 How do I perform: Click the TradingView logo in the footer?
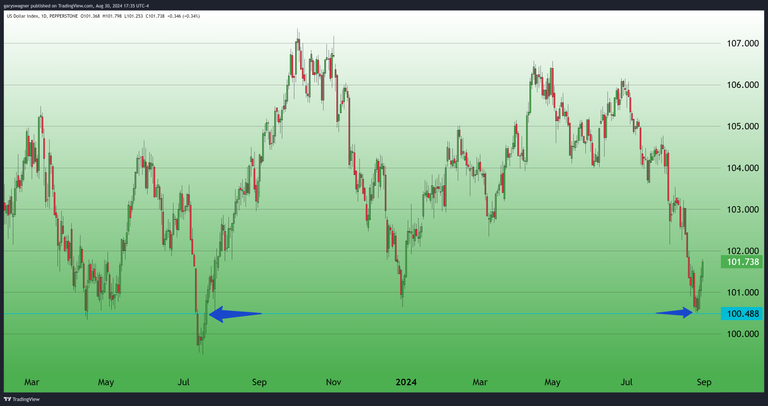[22, 399]
